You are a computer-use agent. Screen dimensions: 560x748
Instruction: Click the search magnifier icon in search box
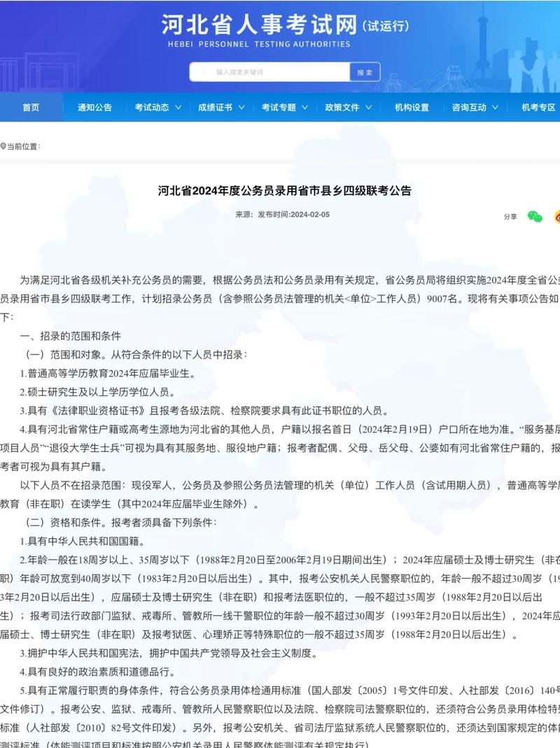[x=204, y=72]
